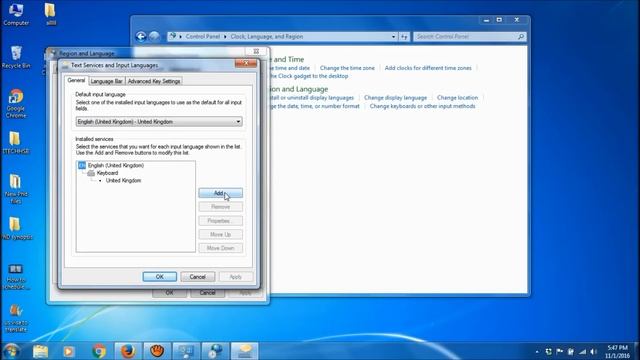
Task: Open the volume speaker tray icon
Action: pyautogui.click(x=593, y=351)
